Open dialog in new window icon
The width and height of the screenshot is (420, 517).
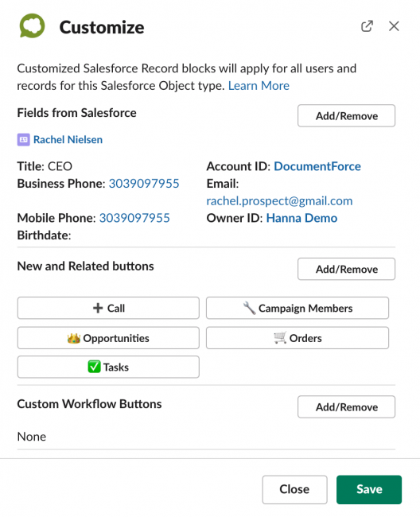coord(367,26)
